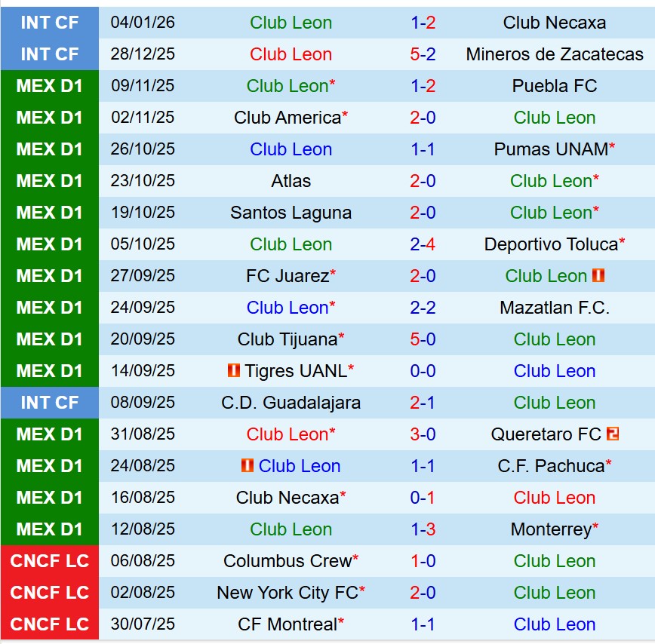Click red card icon in FC Juarez match row
Screen dimensions: 655x644
tap(598, 276)
